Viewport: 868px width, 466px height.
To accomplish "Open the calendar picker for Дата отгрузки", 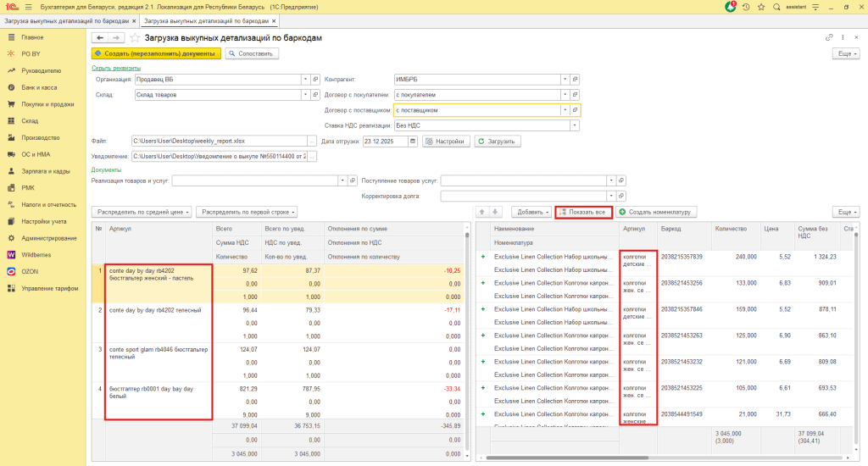I will (x=413, y=141).
